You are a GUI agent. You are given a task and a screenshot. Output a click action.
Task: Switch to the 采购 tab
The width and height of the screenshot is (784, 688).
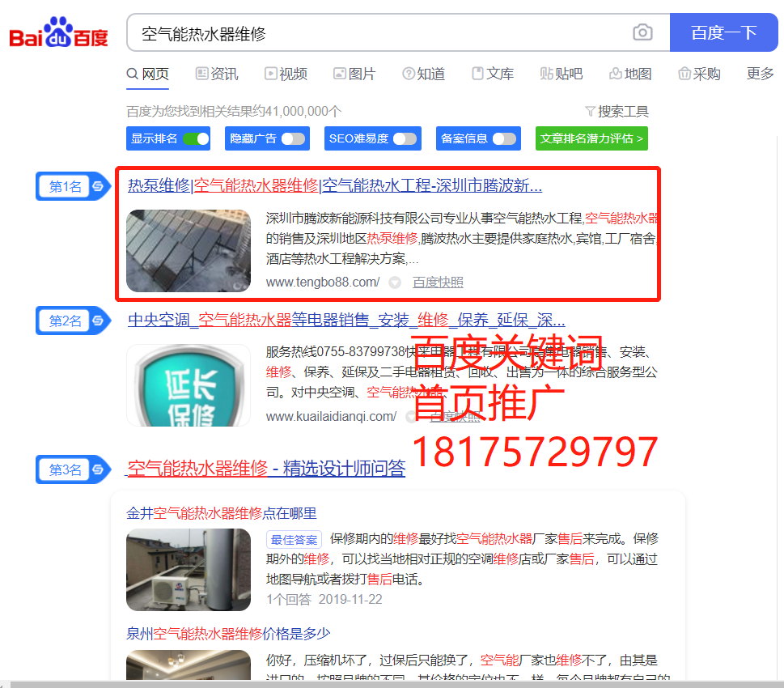coord(699,74)
